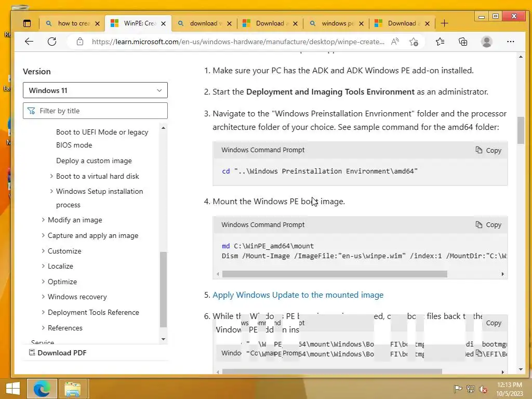The image size is (532, 399).
Task: Open 'Boot to UEFI Mode or legacy BIOS mode'
Action: point(102,138)
